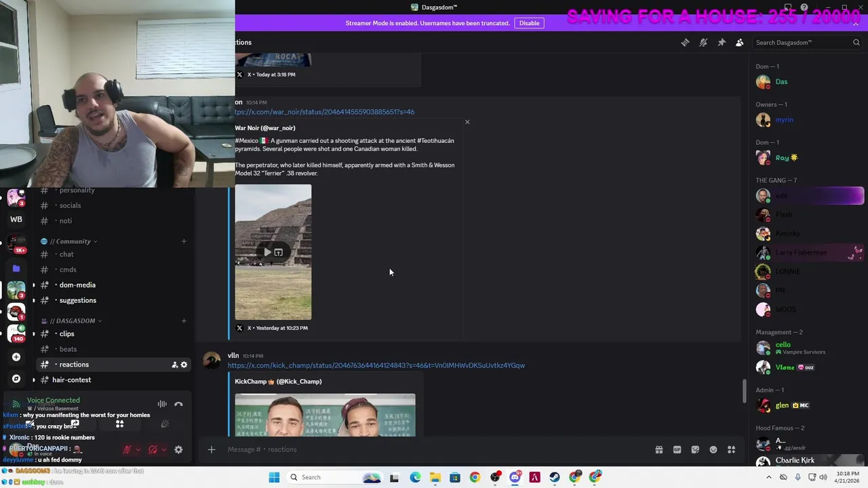Open the War Noir (@war_noir) author link
The image size is (868, 488).
(x=265, y=127)
